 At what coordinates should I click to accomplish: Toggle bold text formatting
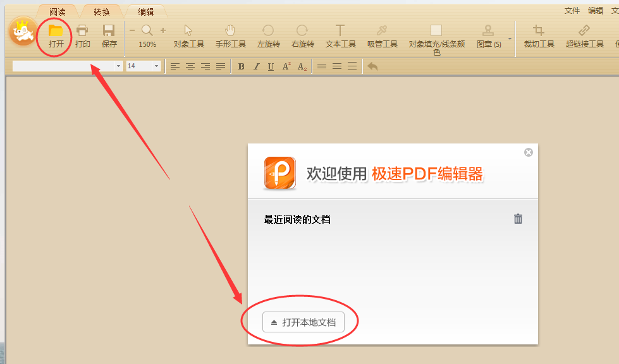pos(241,66)
